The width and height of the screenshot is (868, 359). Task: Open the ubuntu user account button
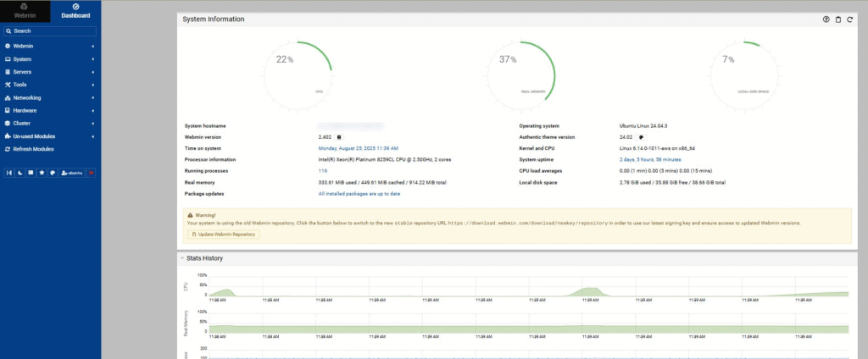click(x=73, y=173)
